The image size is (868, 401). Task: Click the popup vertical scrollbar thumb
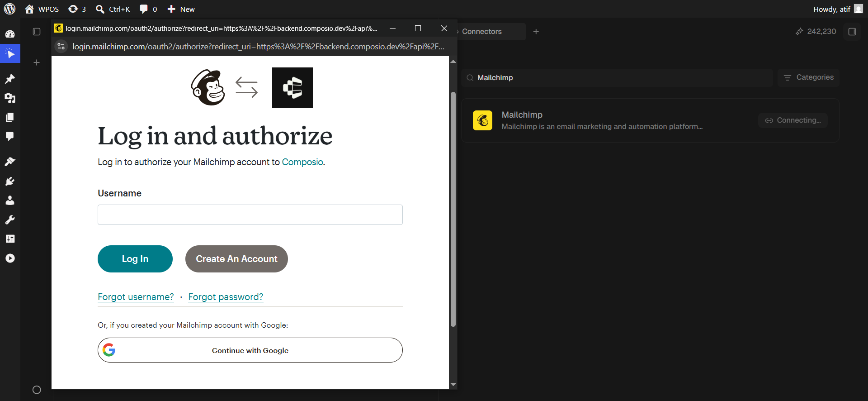click(x=453, y=209)
